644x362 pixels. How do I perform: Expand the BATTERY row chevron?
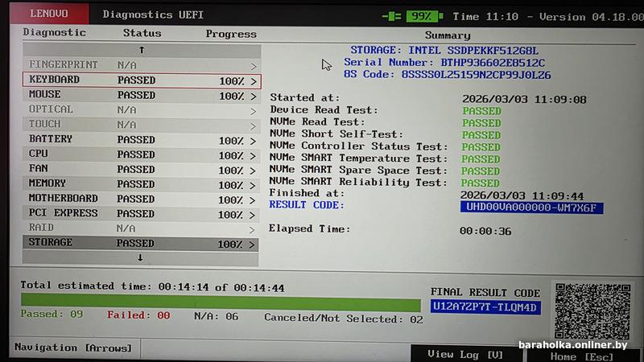tap(253, 142)
